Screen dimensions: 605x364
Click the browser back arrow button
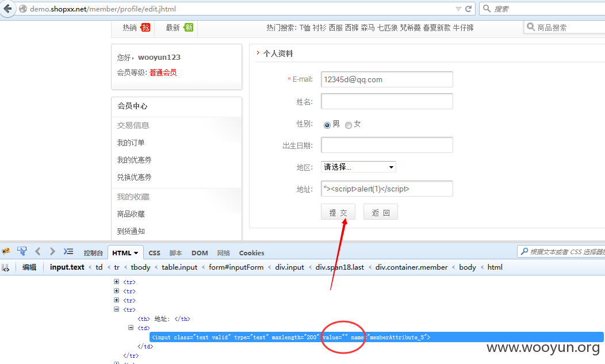tap(7, 9)
